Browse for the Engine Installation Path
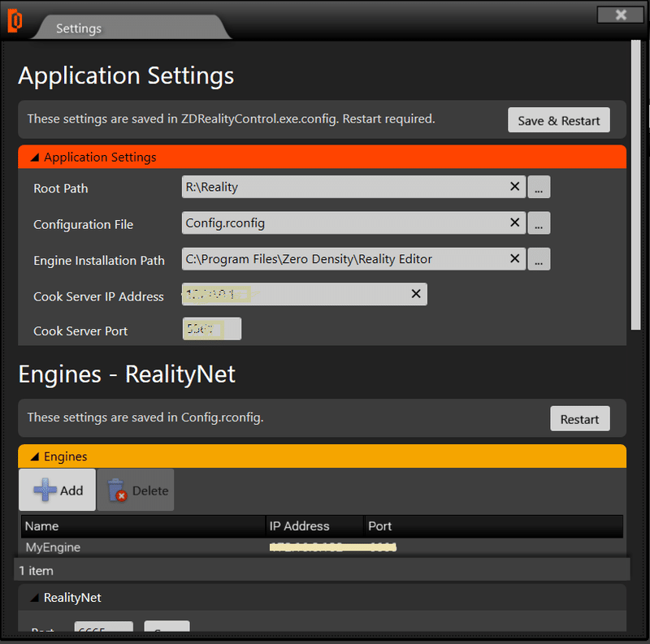Viewport: 650px width, 644px height. pyautogui.click(x=539, y=260)
